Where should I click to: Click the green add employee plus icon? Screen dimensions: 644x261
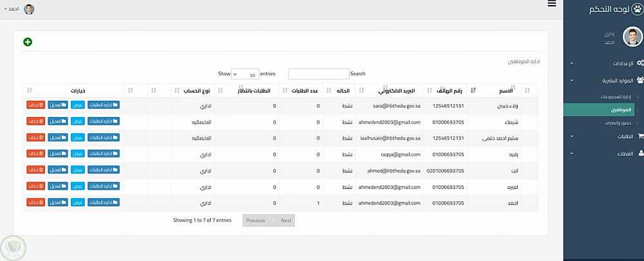pyautogui.click(x=28, y=42)
